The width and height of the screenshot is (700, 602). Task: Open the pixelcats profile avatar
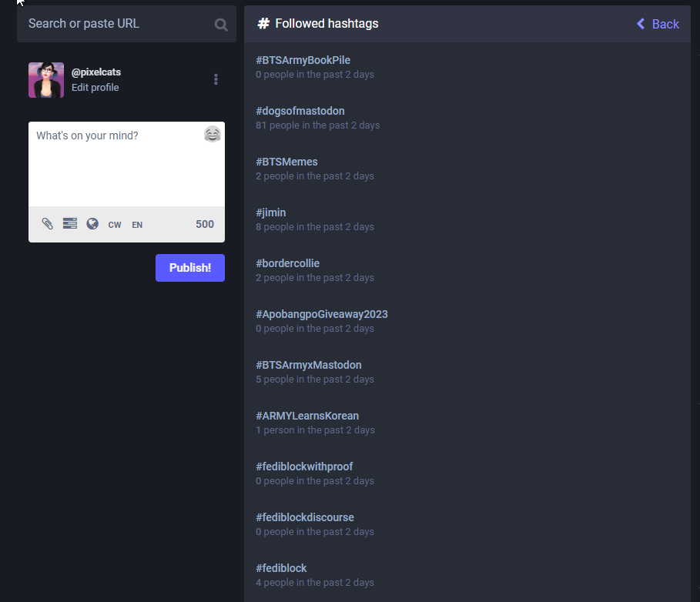click(x=46, y=80)
